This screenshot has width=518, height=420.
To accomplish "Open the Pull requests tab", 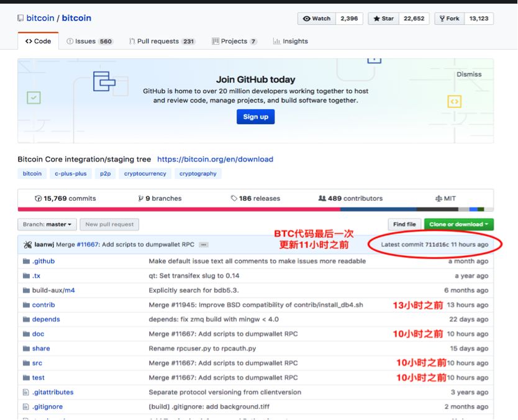I will [x=162, y=41].
